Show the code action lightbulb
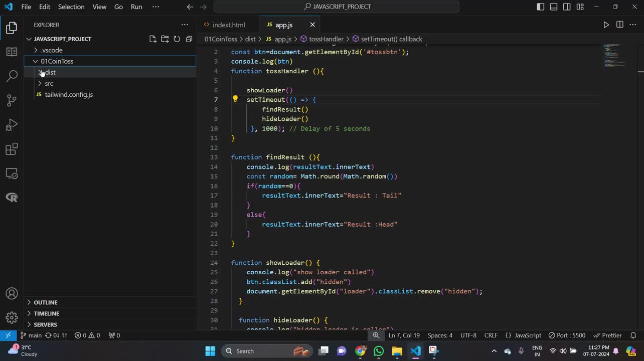 tap(235, 99)
